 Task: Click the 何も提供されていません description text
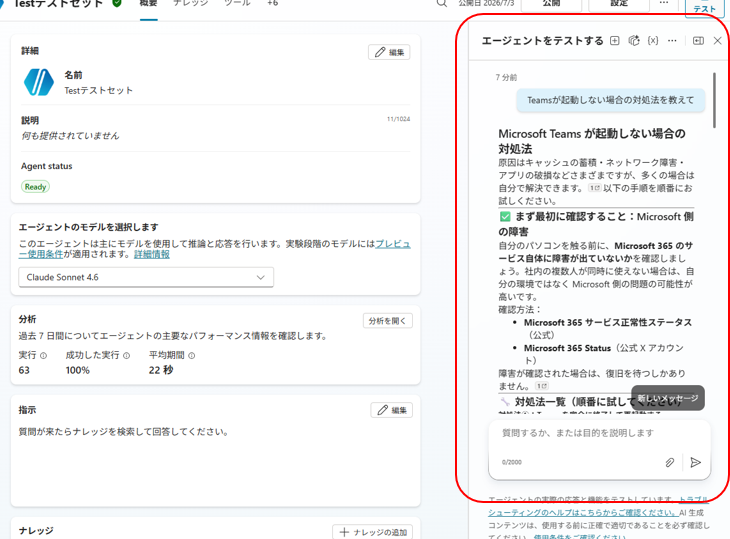pos(70,136)
